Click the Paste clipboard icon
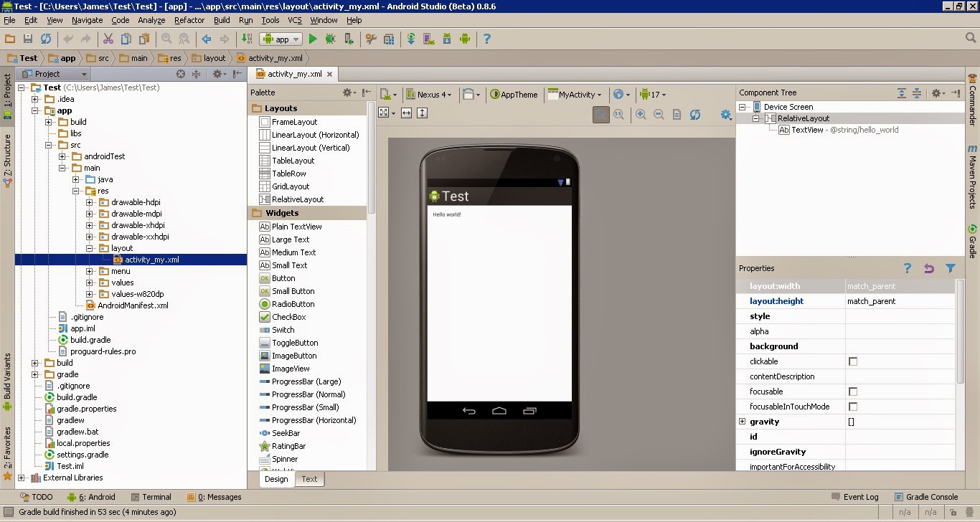The width and height of the screenshot is (980, 522). (x=144, y=39)
